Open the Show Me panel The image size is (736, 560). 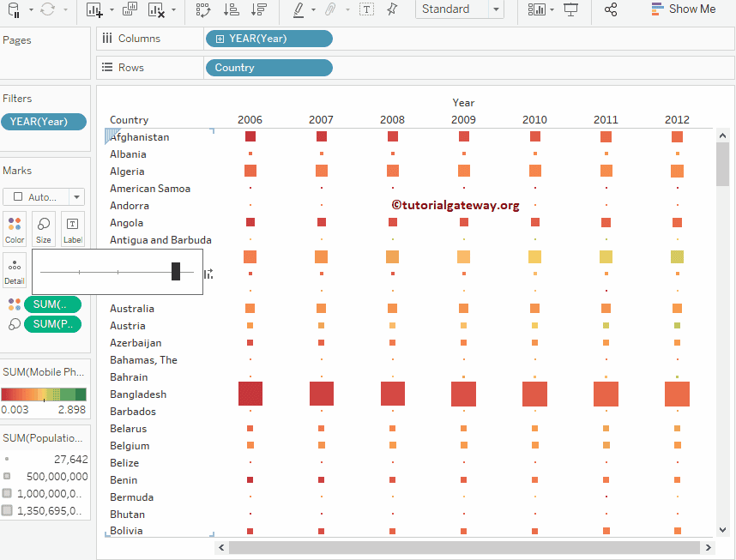[x=683, y=9]
